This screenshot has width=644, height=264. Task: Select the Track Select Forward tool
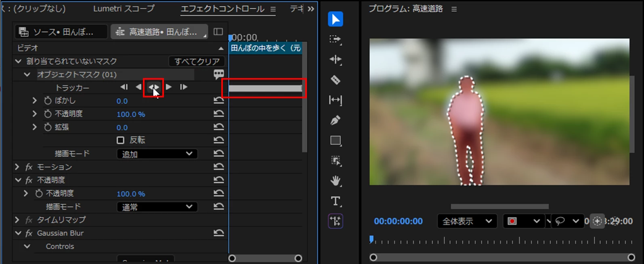336,39
